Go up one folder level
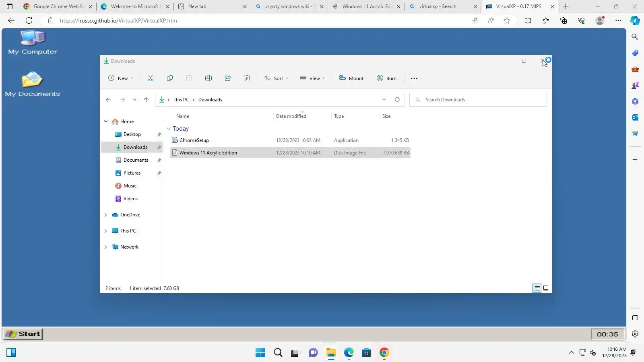Image resolution: width=644 pixels, height=362 pixels. [146, 100]
